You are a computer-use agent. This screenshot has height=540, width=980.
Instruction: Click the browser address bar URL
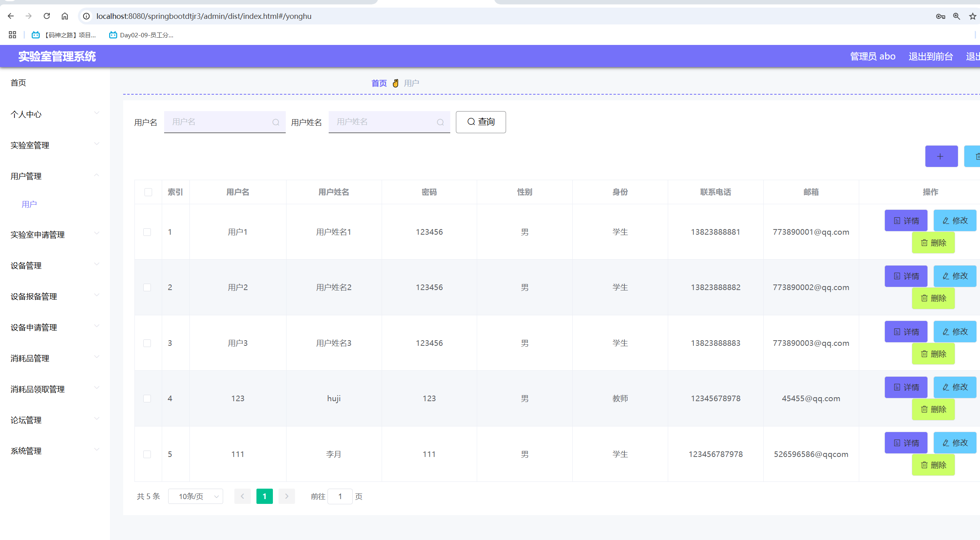click(x=204, y=16)
